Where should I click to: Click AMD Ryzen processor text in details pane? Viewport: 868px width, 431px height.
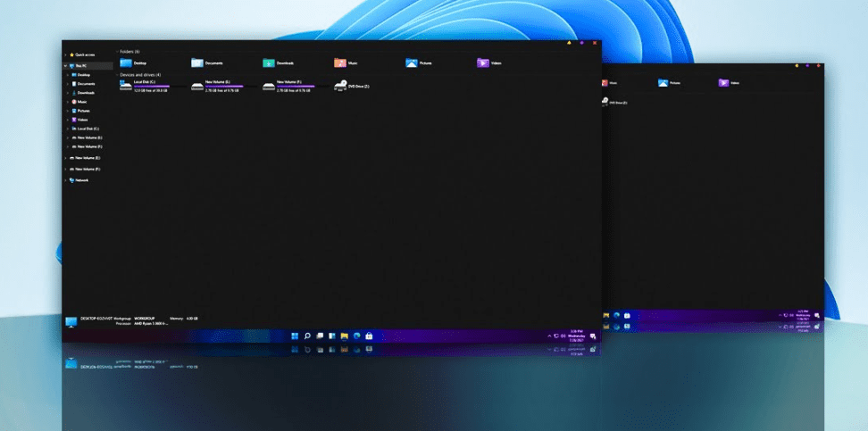[x=151, y=323]
